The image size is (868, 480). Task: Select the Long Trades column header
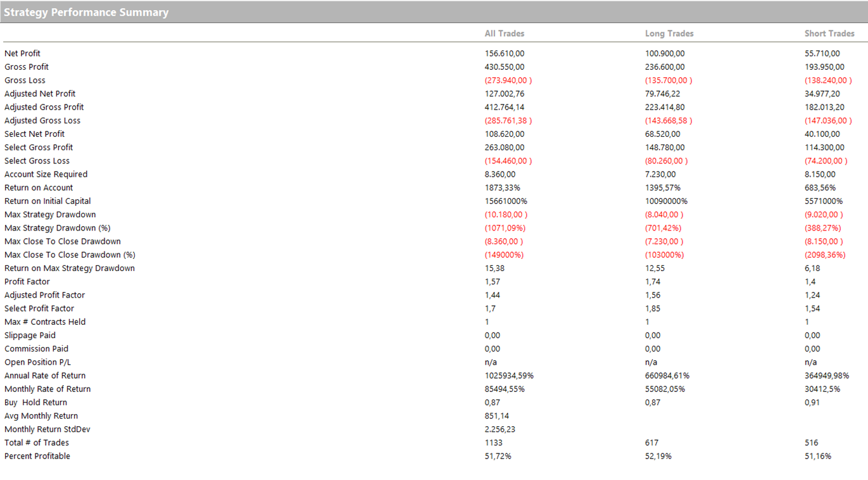coord(669,34)
